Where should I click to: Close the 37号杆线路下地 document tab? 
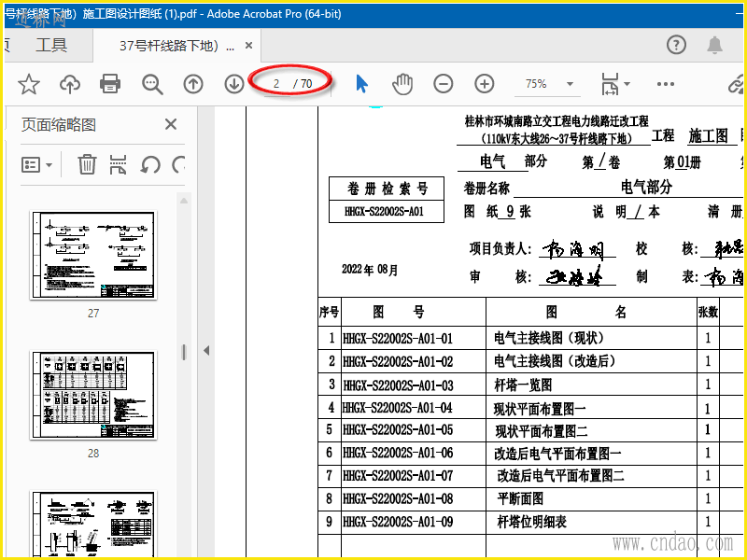248,45
